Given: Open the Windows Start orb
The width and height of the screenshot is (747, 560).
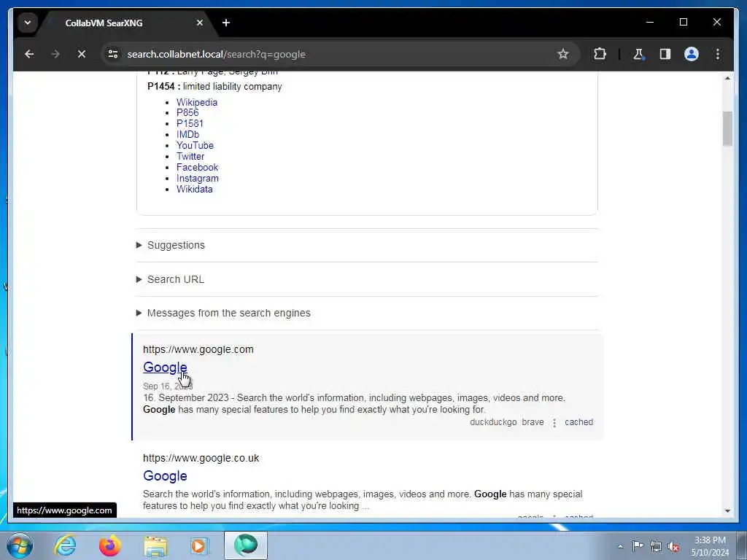Looking at the screenshot, I should tap(20, 545).
